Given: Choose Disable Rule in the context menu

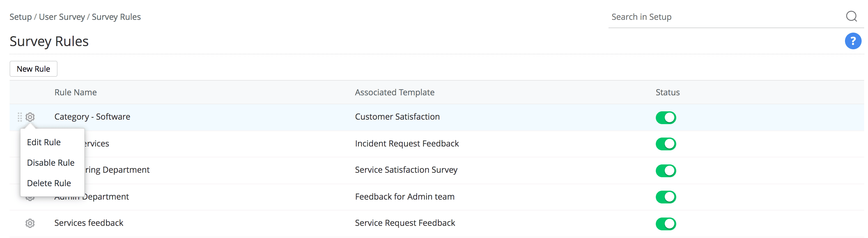Looking at the screenshot, I should tap(50, 163).
